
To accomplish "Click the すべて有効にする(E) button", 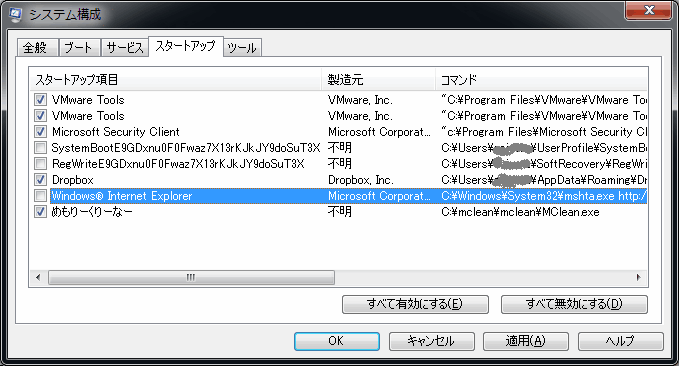I will tap(415, 304).
